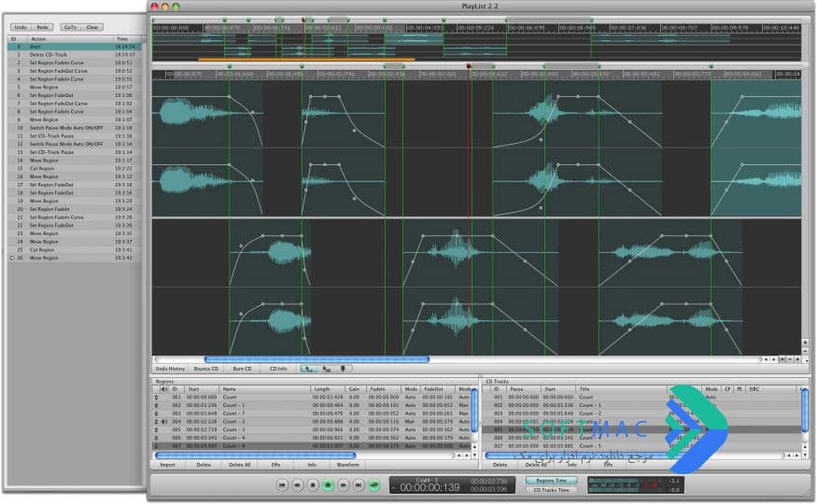Click the output level meter

click(635, 484)
